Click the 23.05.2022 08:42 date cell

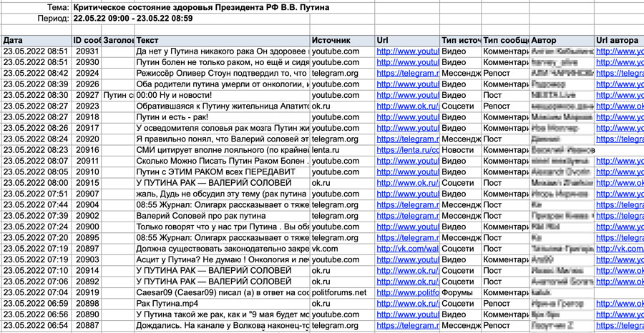coord(36,73)
